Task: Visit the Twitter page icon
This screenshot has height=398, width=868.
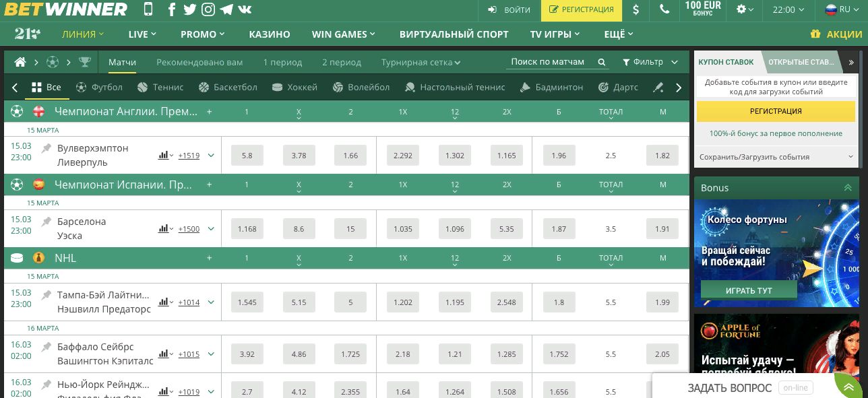Action: [190, 9]
